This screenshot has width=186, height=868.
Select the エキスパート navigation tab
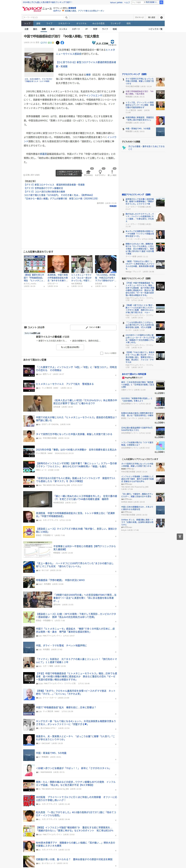coord(64,24)
